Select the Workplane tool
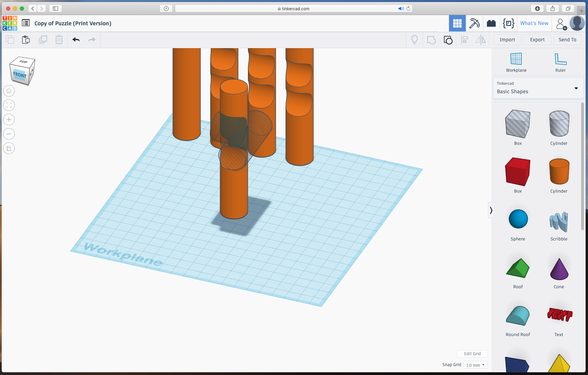This screenshot has width=588, height=375. (x=516, y=62)
